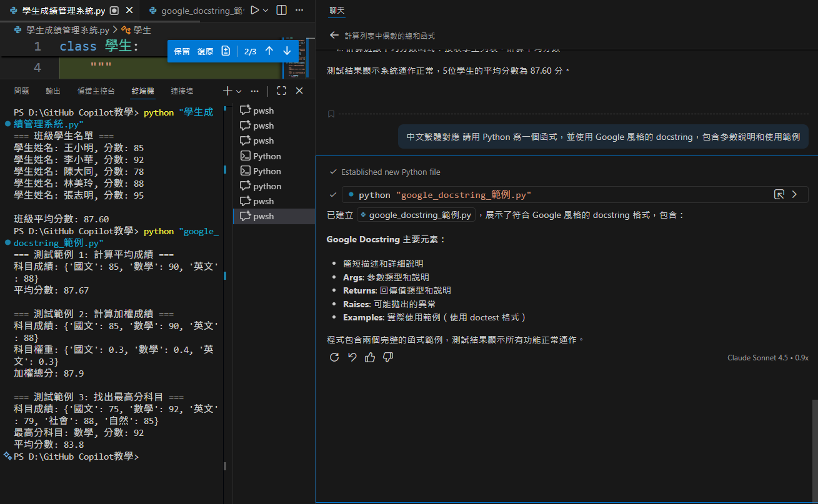Screen dimensions: 818x504
Task: Give the response a thumbs up
Action: 370,357
